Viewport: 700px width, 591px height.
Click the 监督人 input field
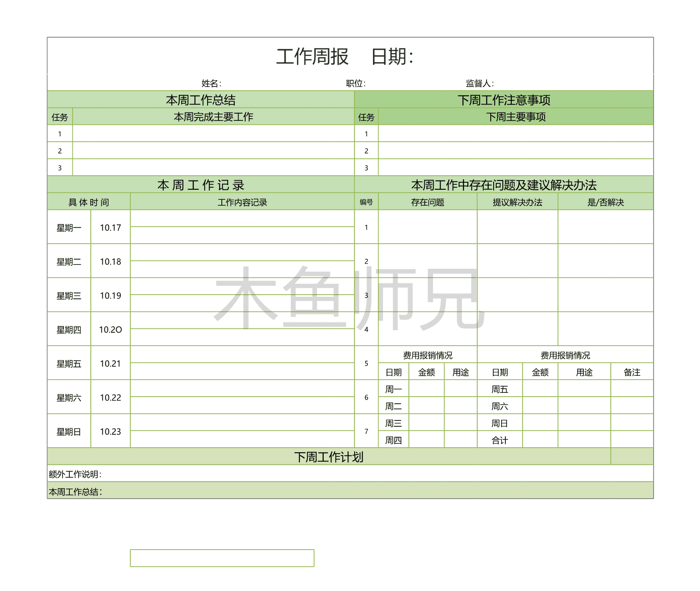pyautogui.click(x=535, y=82)
